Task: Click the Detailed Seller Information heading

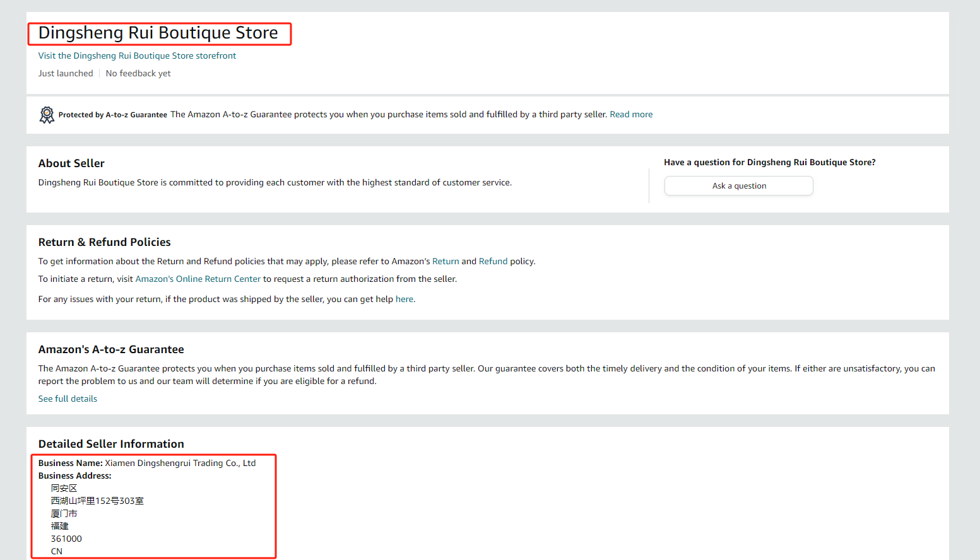Action: click(111, 444)
